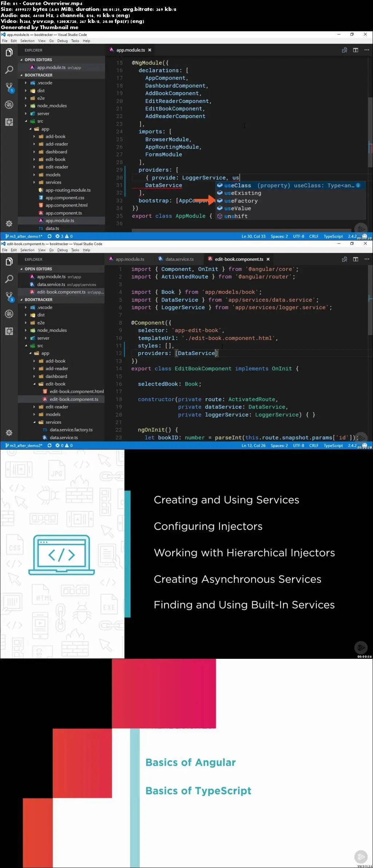This screenshot has height=868, width=373.
Task: Open Debug view in the app.module.ts window
Action: coord(9,105)
